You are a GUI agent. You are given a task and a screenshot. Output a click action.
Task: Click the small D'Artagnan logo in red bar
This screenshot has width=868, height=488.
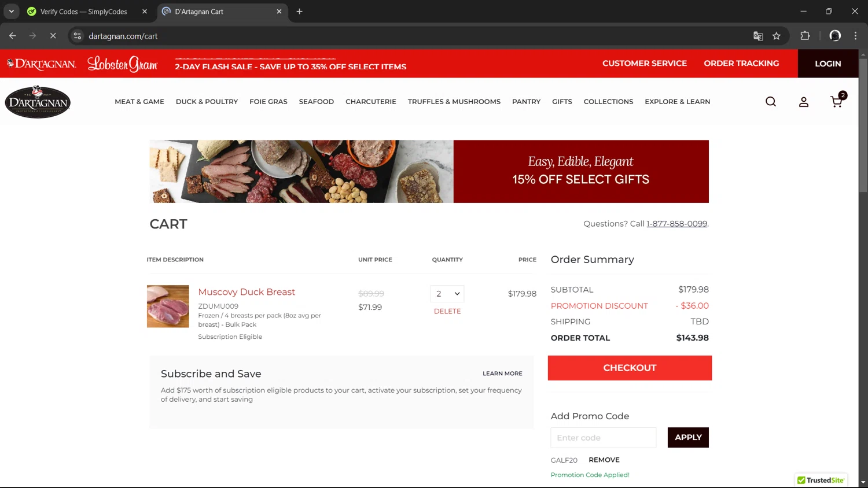pos(41,64)
